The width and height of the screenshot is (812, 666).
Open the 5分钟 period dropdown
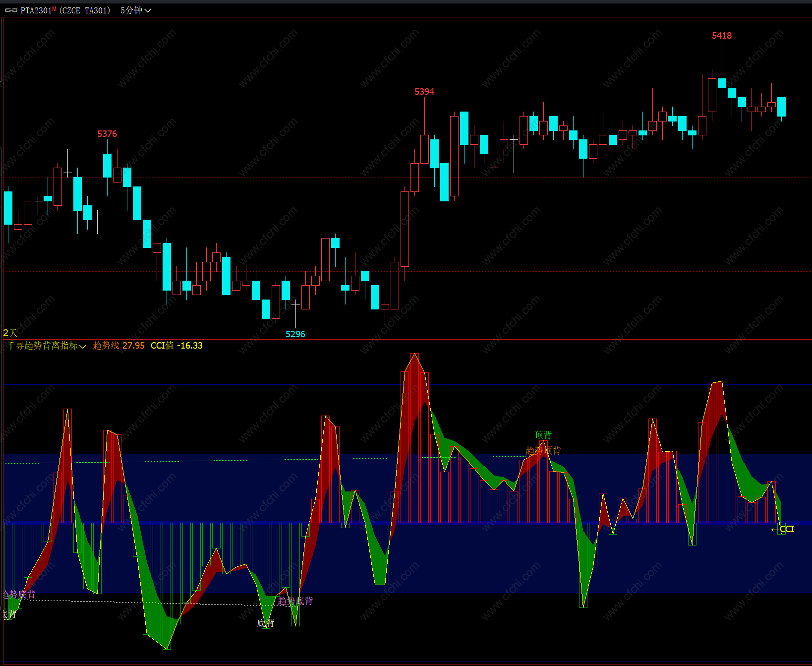pyautogui.click(x=135, y=10)
